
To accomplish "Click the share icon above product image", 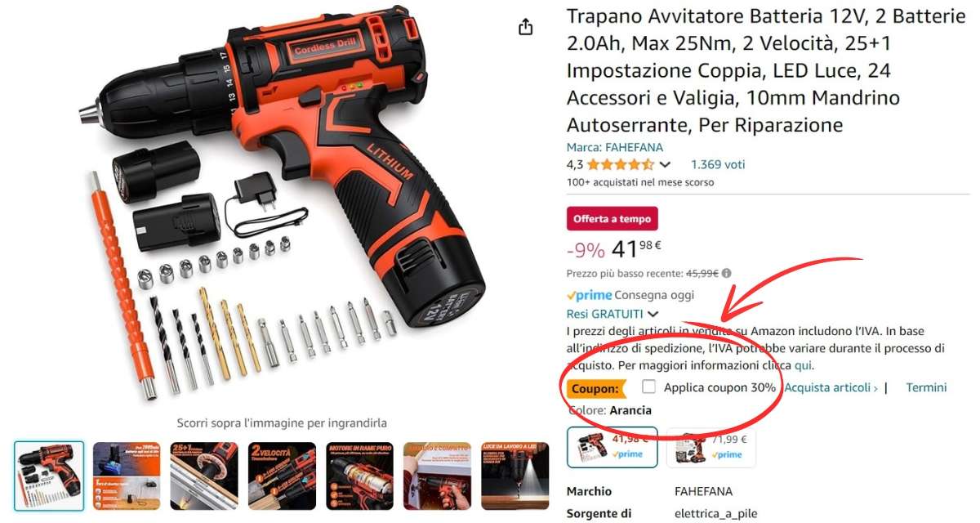I will coord(526,27).
